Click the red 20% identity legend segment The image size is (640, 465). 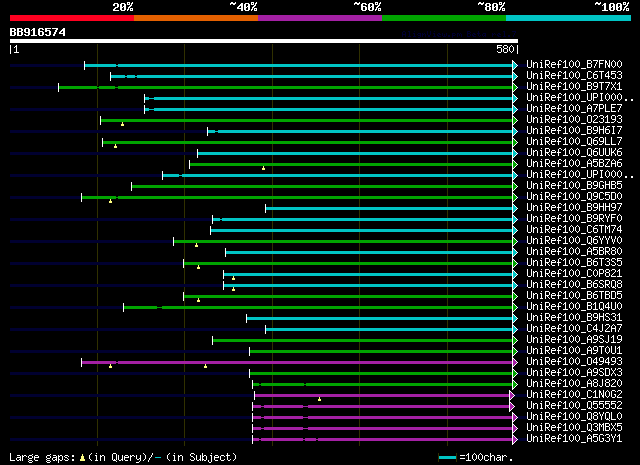72,18
